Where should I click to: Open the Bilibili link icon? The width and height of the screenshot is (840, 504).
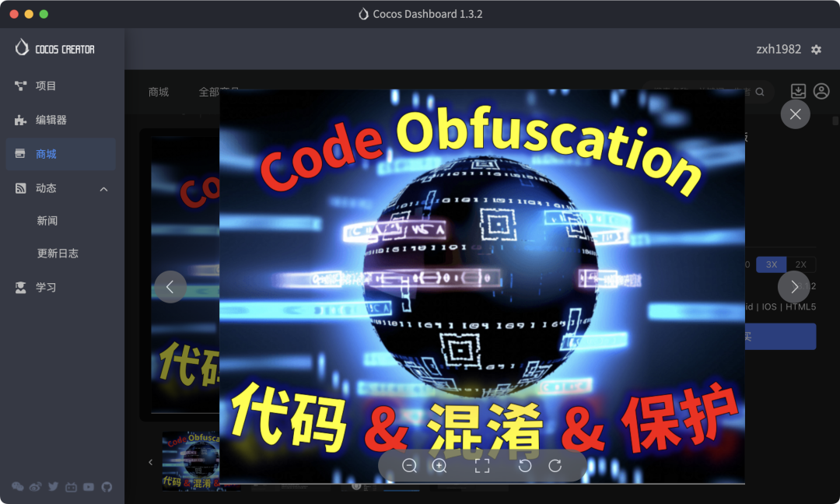[x=72, y=486]
